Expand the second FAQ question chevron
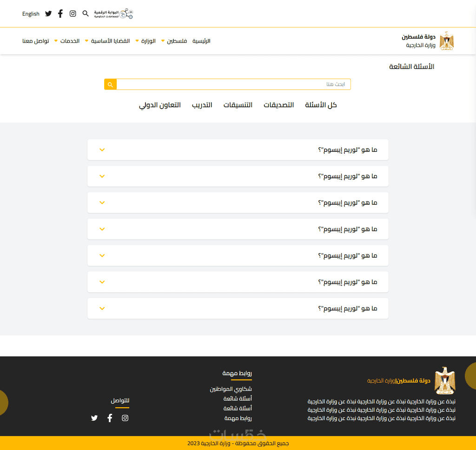This screenshot has height=450, width=476. coord(102,176)
